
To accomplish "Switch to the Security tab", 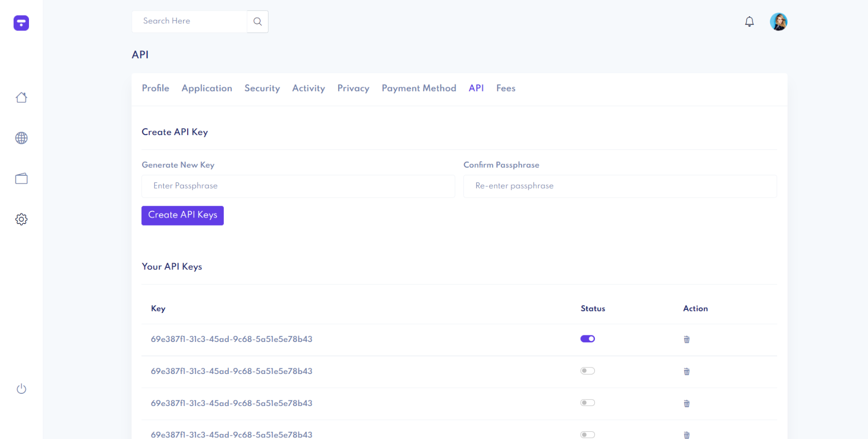I will coord(262,88).
